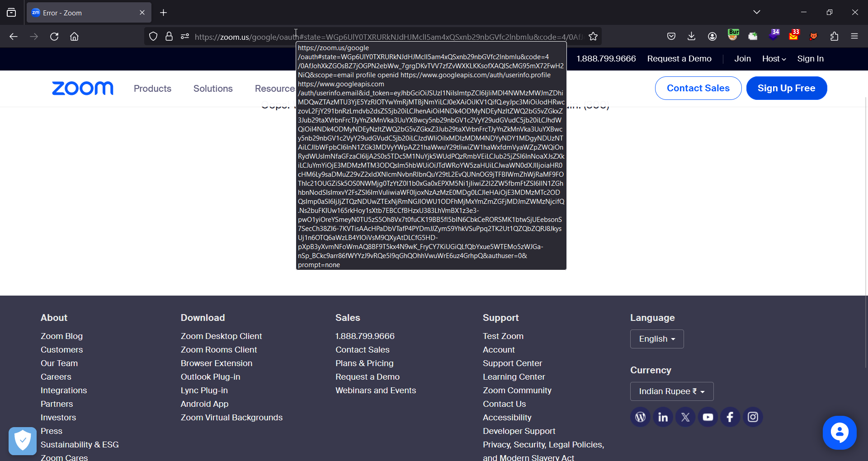868x461 pixels.
Task: Select the Error - Zoom tab
Action: pos(89,13)
